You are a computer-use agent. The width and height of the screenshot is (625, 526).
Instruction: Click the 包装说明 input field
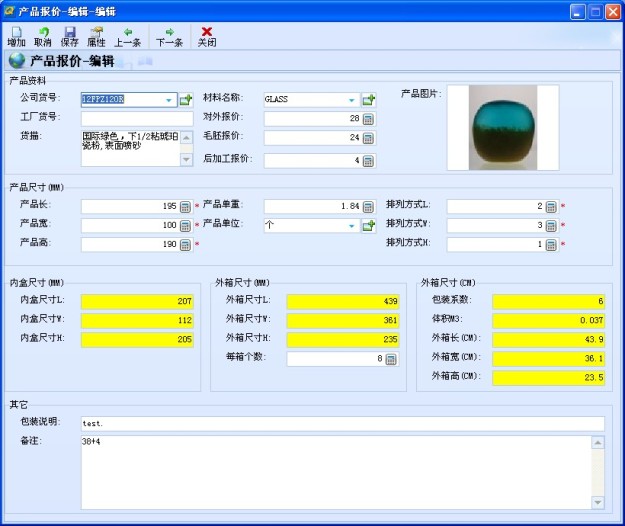pyautogui.click(x=343, y=424)
